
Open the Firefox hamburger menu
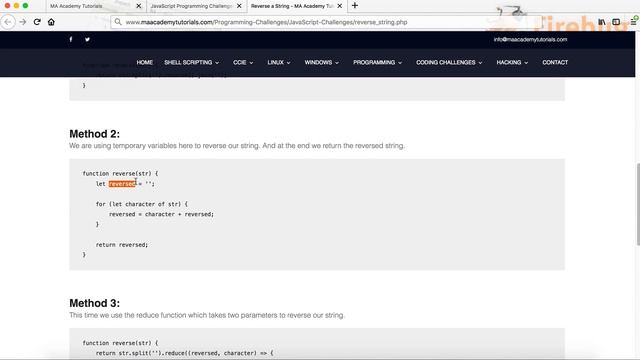coord(633,22)
